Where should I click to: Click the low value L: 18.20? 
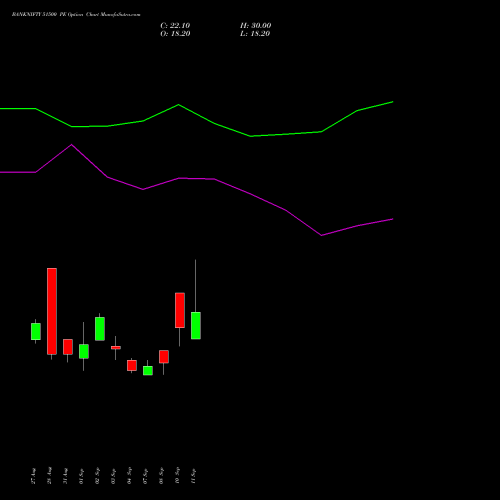tap(255, 34)
